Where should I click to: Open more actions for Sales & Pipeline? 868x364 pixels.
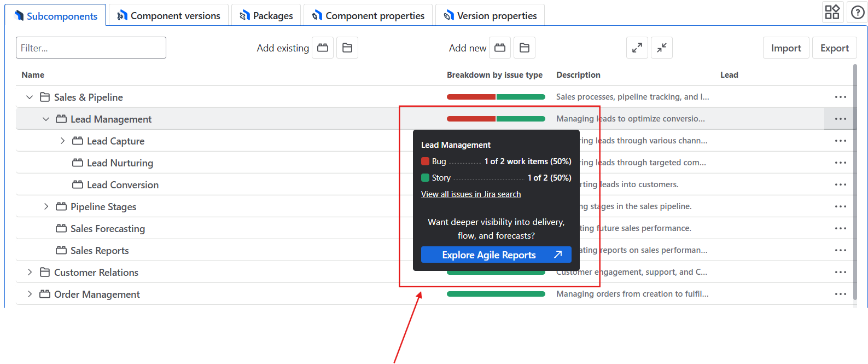(x=841, y=97)
